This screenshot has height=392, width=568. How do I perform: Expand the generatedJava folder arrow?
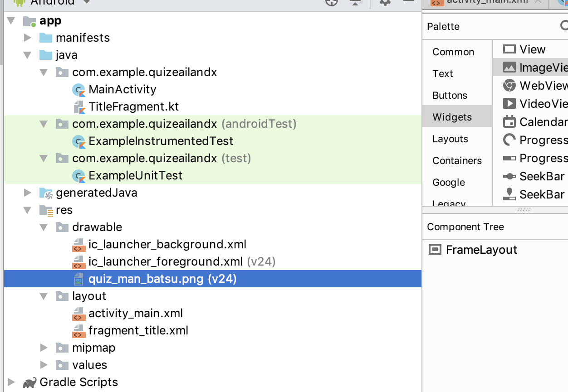coord(28,193)
